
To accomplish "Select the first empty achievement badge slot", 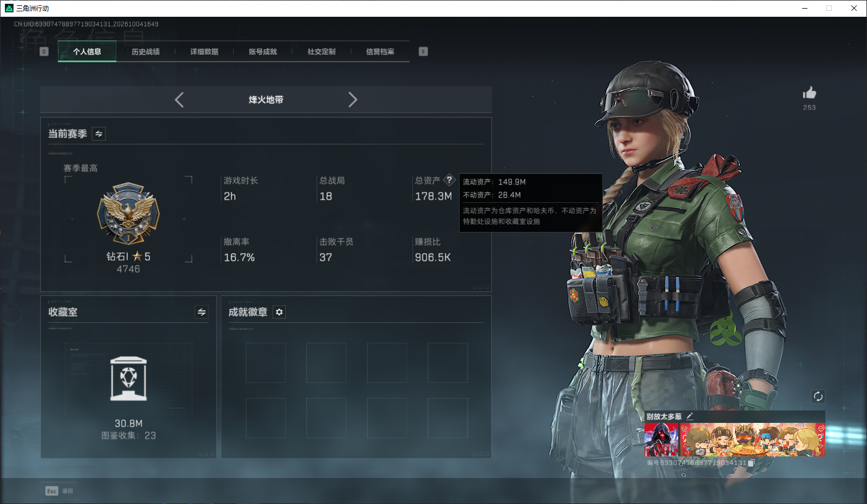I will 266,363.
